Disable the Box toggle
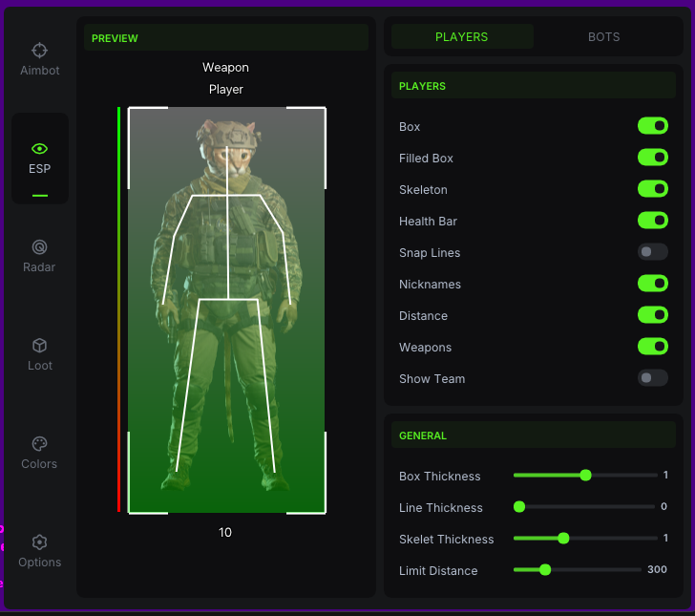The height and width of the screenshot is (616, 695). pyautogui.click(x=653, y=126)
